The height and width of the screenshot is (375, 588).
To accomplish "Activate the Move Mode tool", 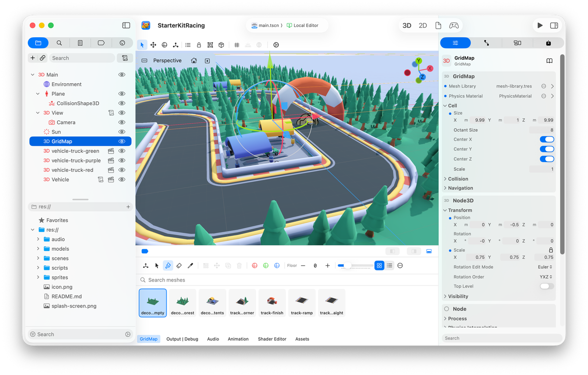I will (x=153, y=45).
